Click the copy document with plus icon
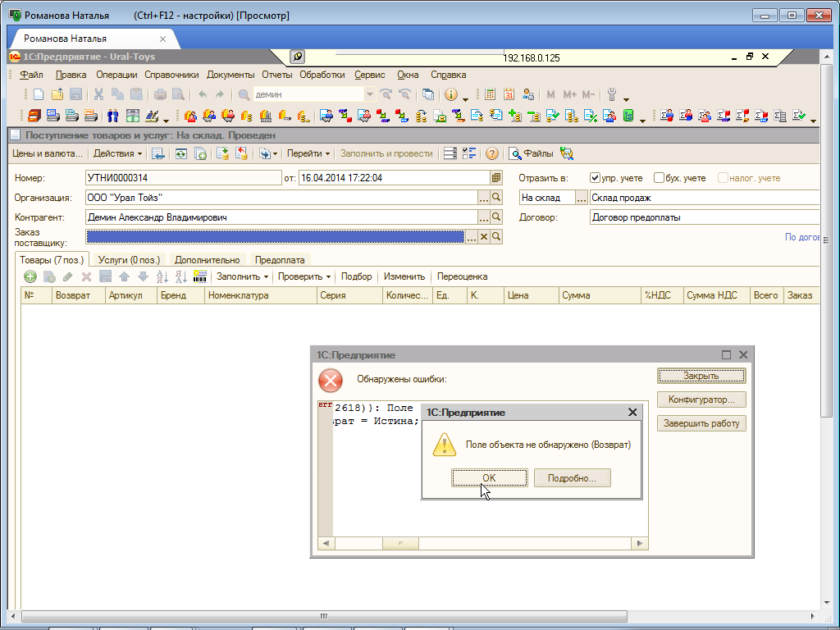840x630 pixels. click(200, 153)
